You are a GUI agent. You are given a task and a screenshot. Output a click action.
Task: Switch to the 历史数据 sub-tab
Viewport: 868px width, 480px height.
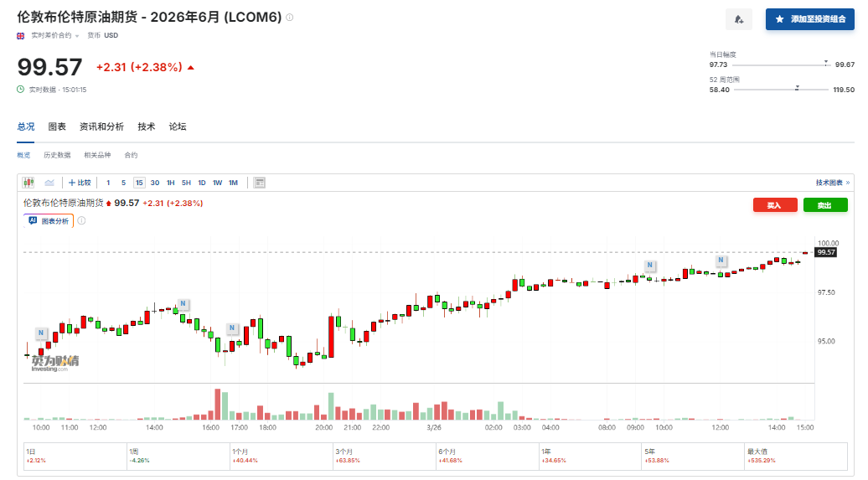click(x=57, y=155)
